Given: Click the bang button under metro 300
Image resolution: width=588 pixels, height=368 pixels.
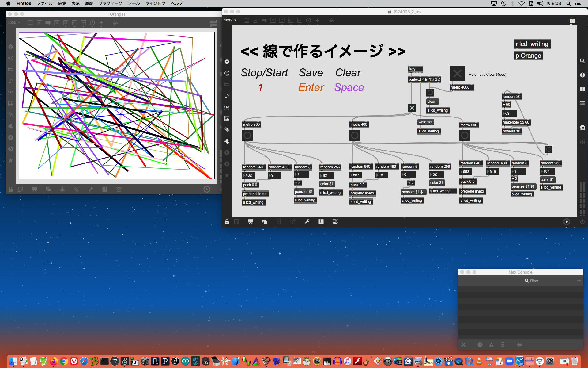Looking at the screenshot, I should [x=247, y=135].
